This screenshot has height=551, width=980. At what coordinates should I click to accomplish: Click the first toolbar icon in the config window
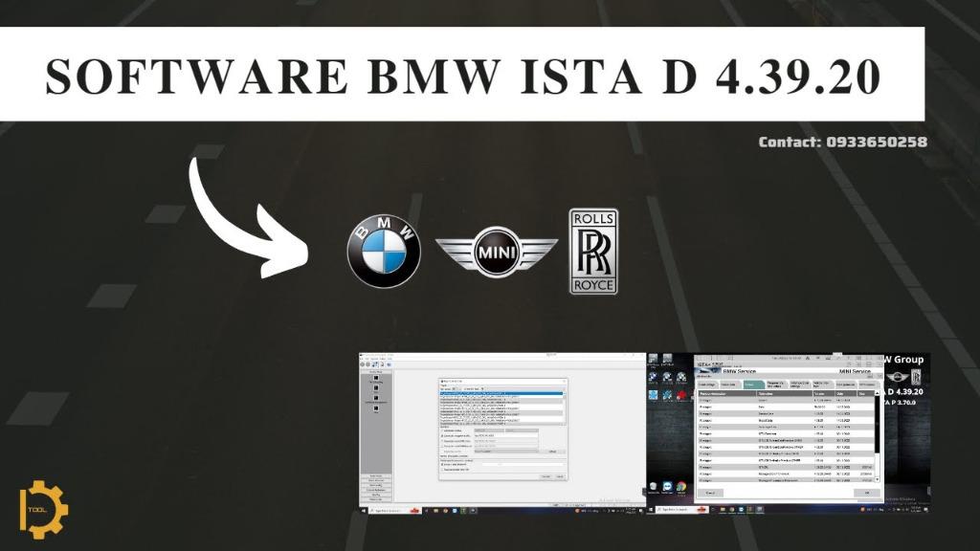coord(363,364)
